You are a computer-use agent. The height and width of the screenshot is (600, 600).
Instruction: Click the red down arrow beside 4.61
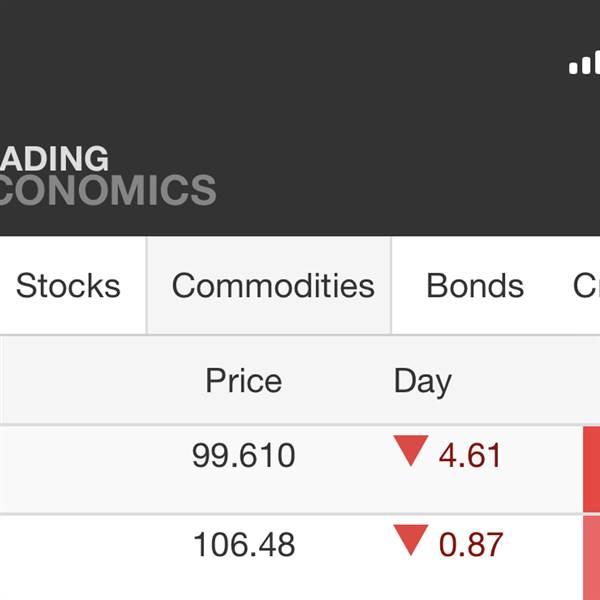coord(411,450)
